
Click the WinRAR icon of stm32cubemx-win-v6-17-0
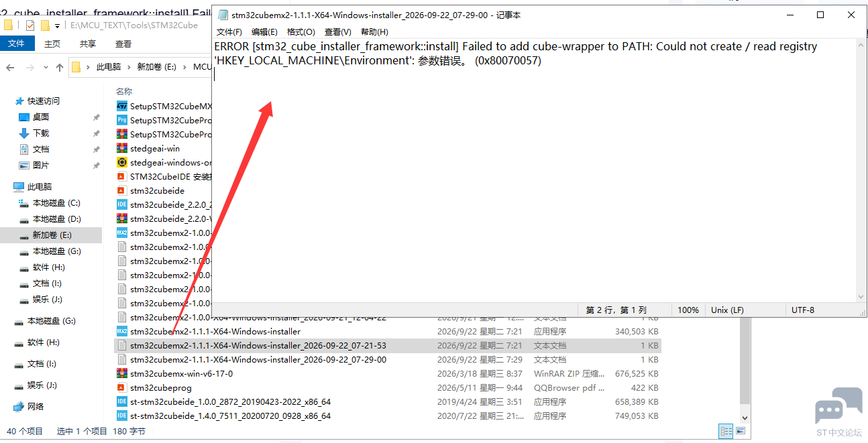[x=121, y=373]
